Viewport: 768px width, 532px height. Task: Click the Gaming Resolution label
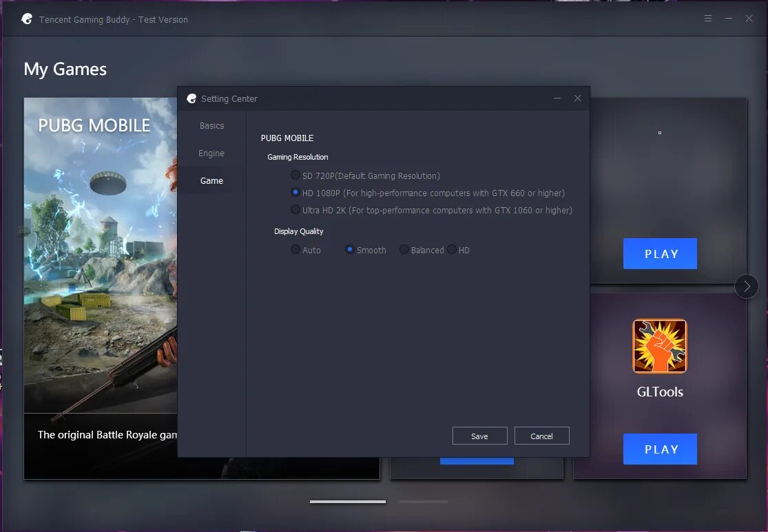point(298,157)
